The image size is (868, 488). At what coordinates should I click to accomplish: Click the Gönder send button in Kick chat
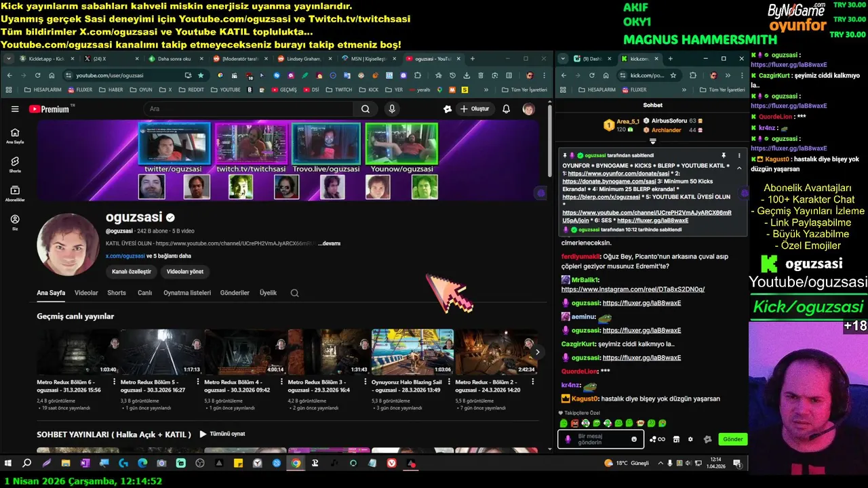coord(732,439)
